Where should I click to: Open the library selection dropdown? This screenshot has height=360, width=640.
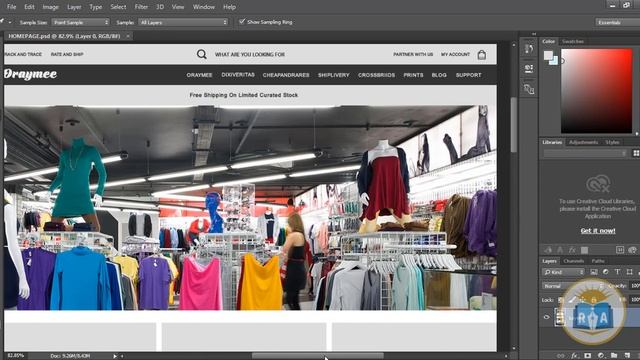click(x=585, y=153)
